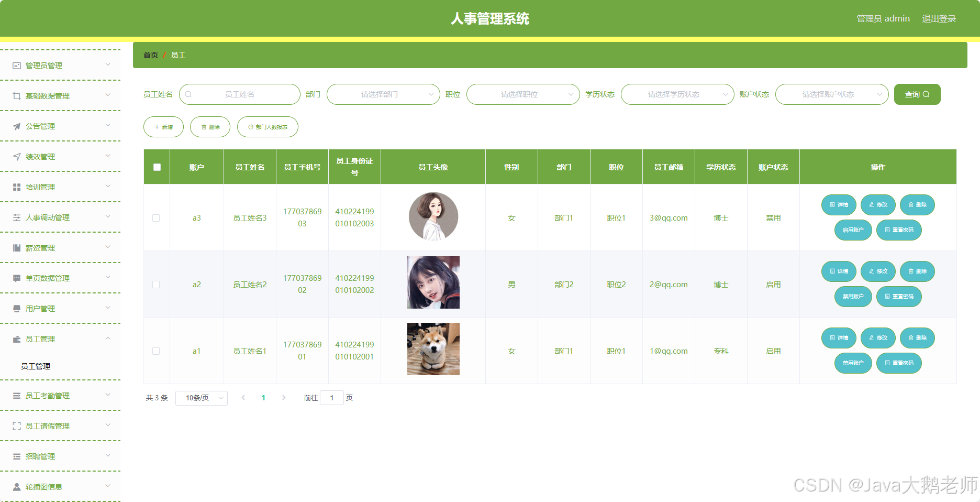Expand 单页数据管理 using its chevron

[108, 277]
